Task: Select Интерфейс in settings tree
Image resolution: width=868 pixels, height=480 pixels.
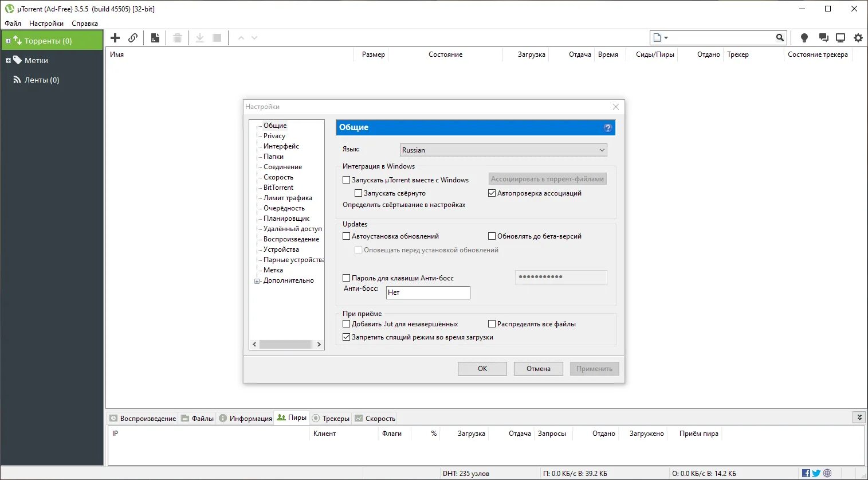Action: 281,146
